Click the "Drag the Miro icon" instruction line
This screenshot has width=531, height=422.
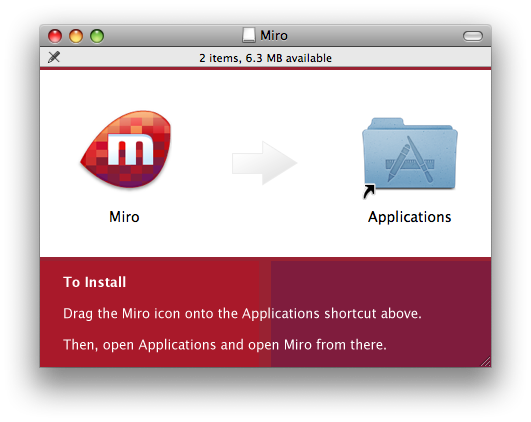[x=242, y=314]
